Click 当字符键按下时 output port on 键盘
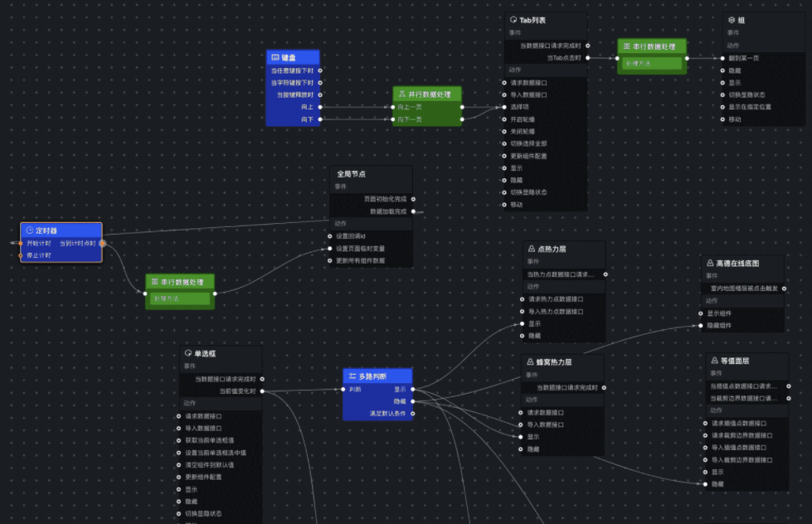Viewport: 812px width, 524px height. (x=320, y=83)
